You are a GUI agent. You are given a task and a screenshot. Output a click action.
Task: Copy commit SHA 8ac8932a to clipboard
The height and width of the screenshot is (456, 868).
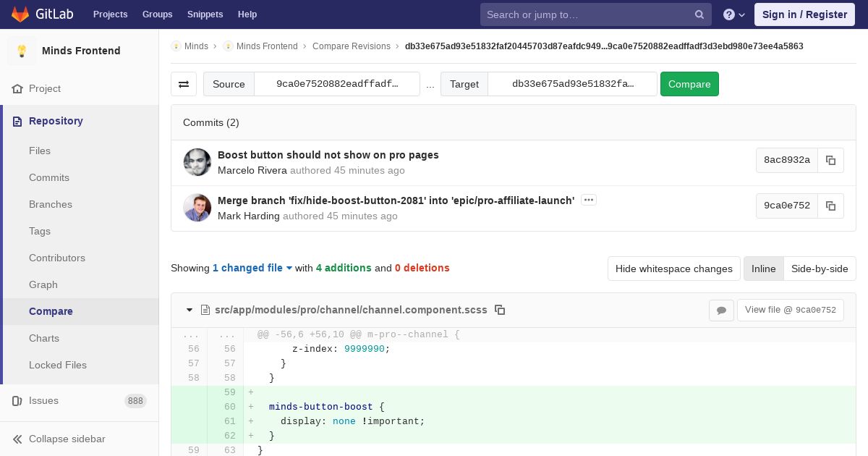click(830, 160)
